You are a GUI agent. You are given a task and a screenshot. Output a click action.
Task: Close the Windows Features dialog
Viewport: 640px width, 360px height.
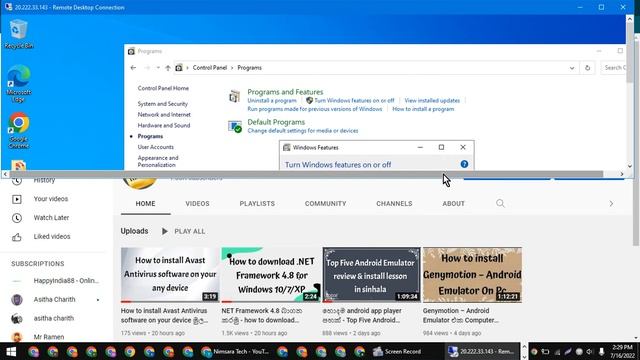463,147
